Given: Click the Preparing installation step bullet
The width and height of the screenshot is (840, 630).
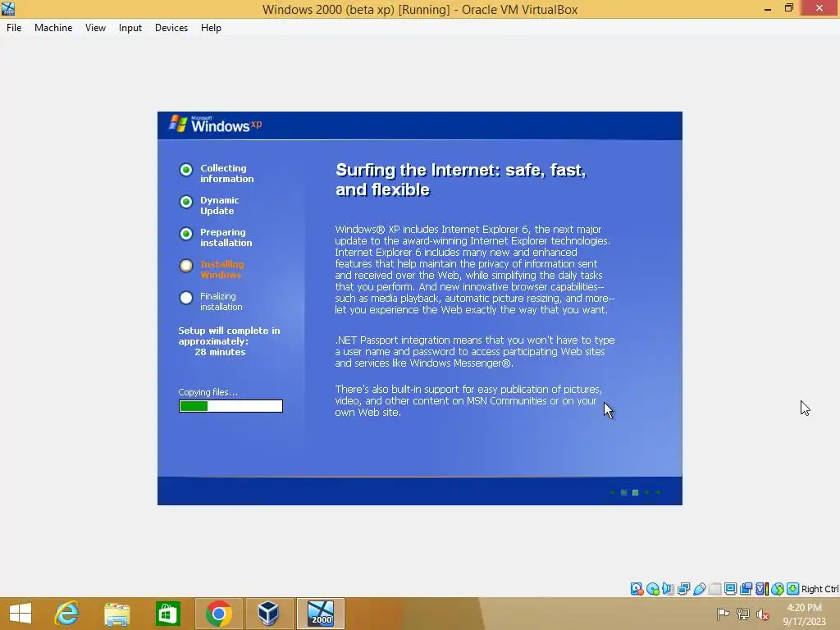Looking at the screenshot, I should point(186,234).
